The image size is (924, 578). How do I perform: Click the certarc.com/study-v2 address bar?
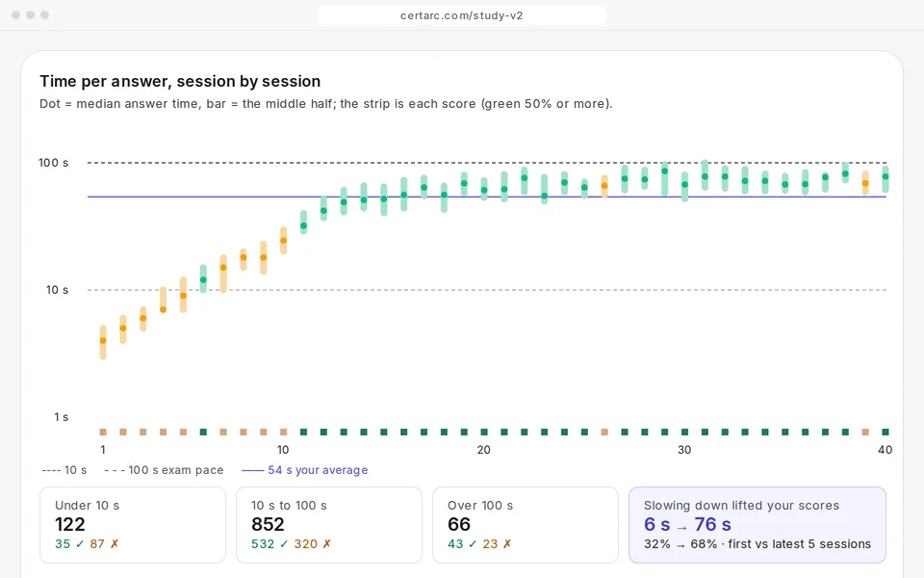click(461, 15)
